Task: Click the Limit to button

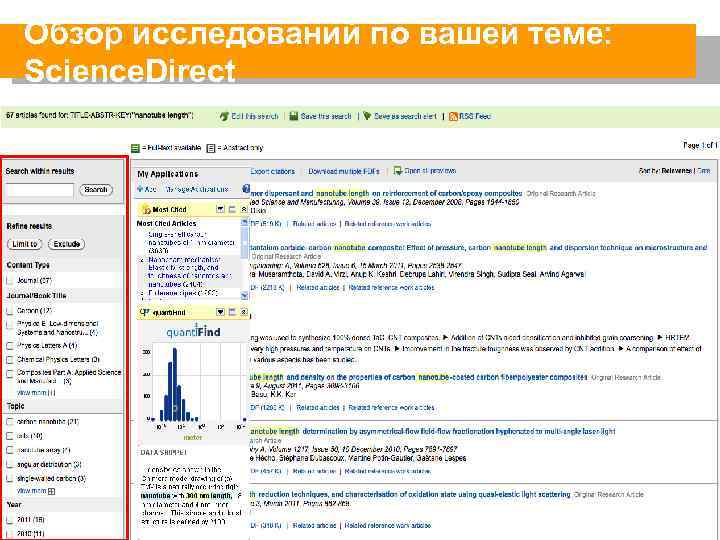Action: [25, 244]
